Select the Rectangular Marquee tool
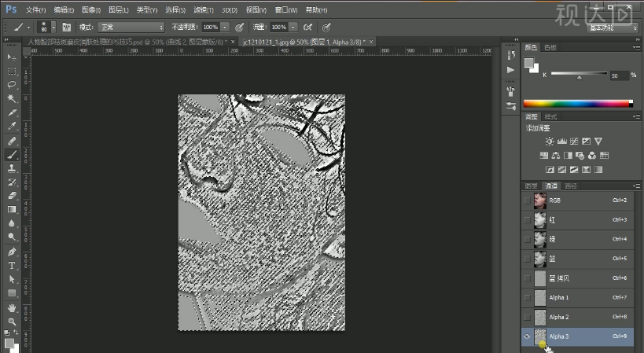The height and width of the screenshot is (353, 644). click(12, 71)
